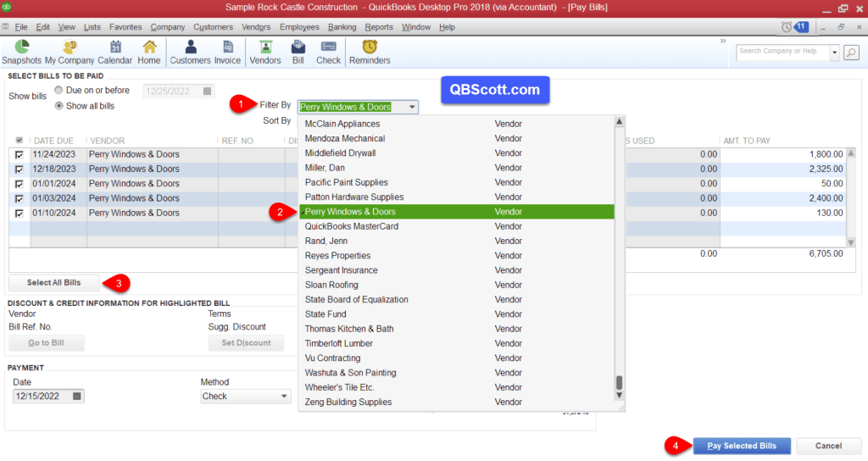
Task: Click the Check icon in the toolbar
Action: tap(328, 52)
